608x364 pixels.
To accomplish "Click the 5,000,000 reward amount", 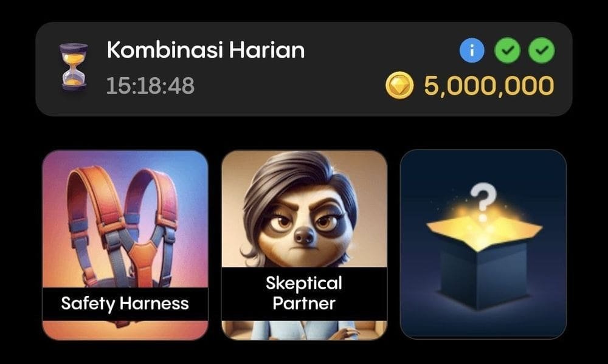I will 489,86.
